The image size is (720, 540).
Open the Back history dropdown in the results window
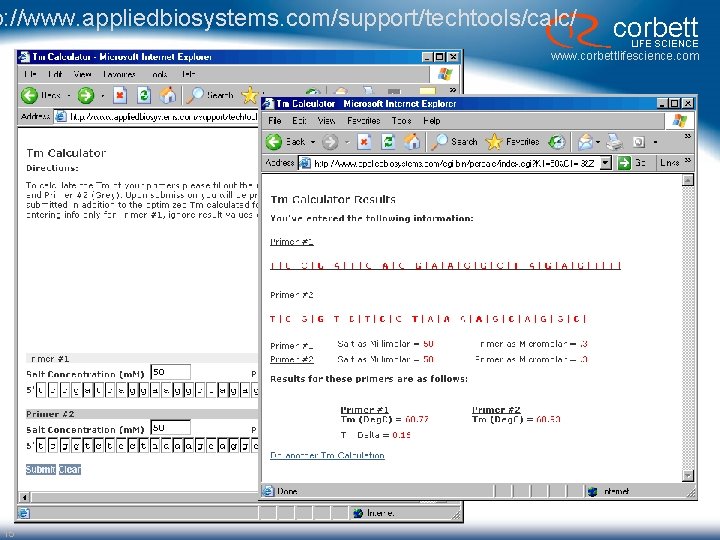313,142
